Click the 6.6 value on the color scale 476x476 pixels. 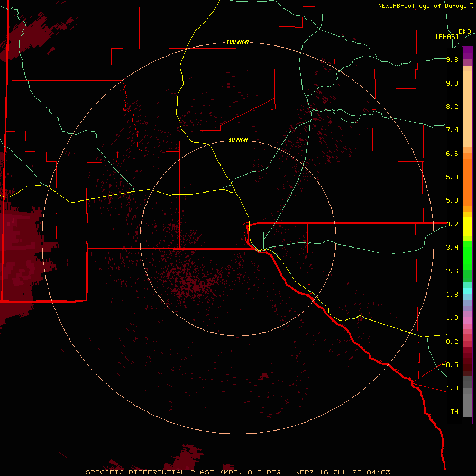[x=452, y=153]
